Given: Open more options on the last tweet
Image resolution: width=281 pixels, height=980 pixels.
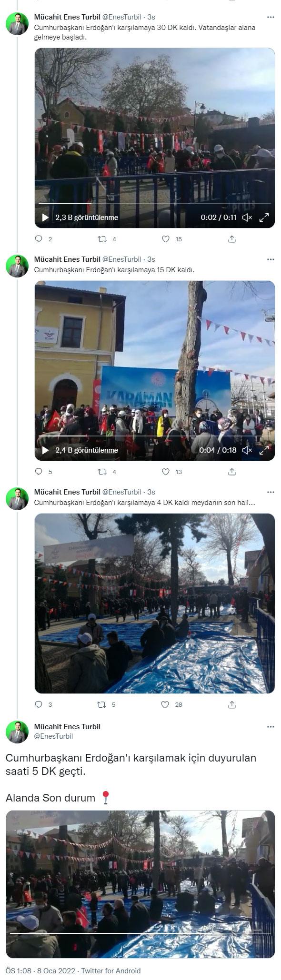Looking at the screenshot, I should point(271,727).
